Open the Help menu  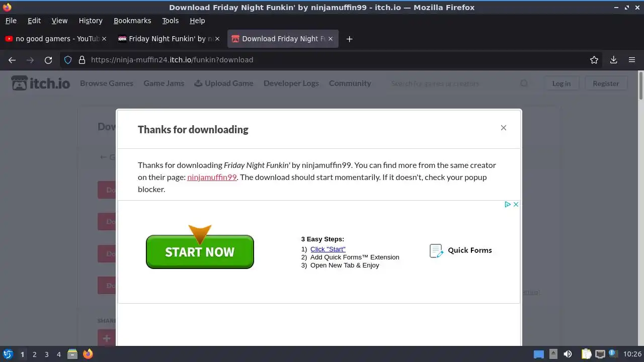(x=197, y=21)
